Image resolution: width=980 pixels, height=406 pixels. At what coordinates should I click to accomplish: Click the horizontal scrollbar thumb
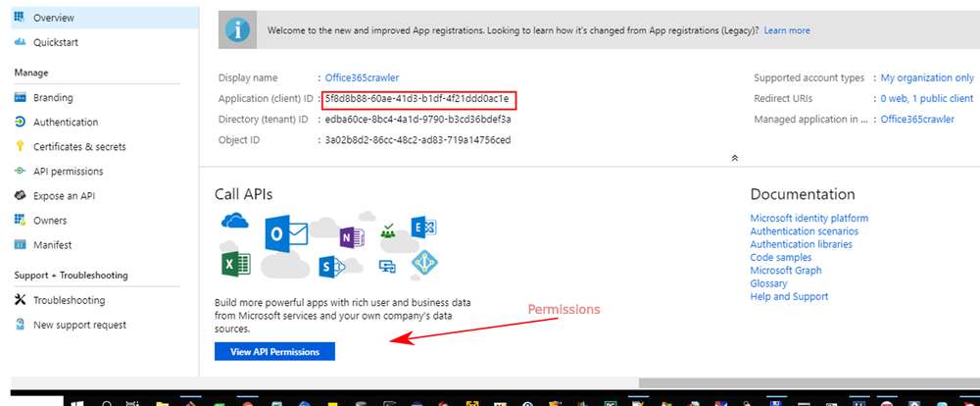(x=808, y=382)
